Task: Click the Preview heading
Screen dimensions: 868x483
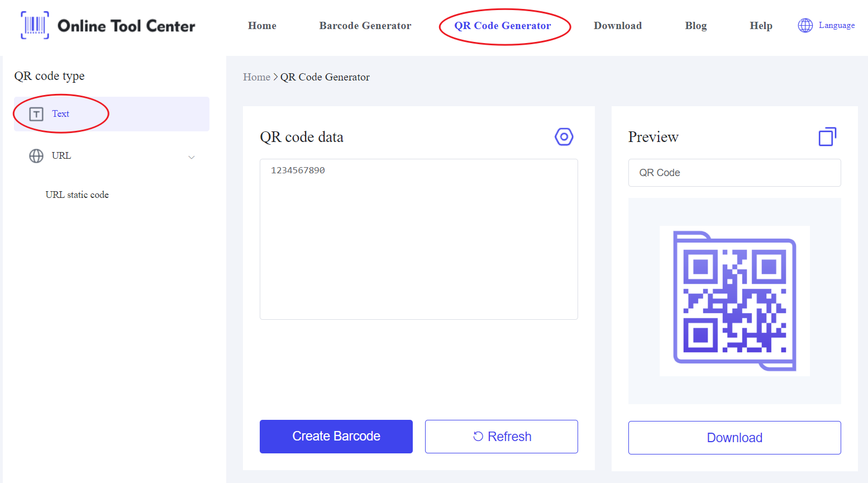Action: pyautogui.click(x=654, y=137)
